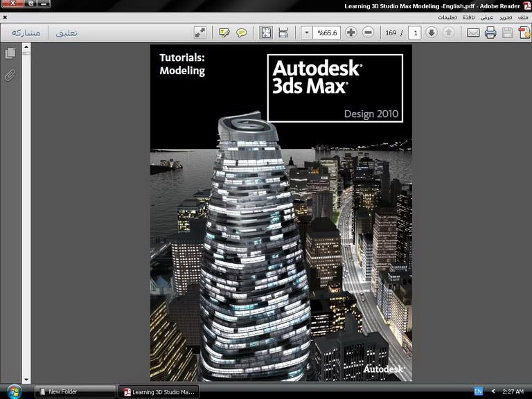Restore the Adobe Reader window
532x399 pixels.
click(31, 3)
